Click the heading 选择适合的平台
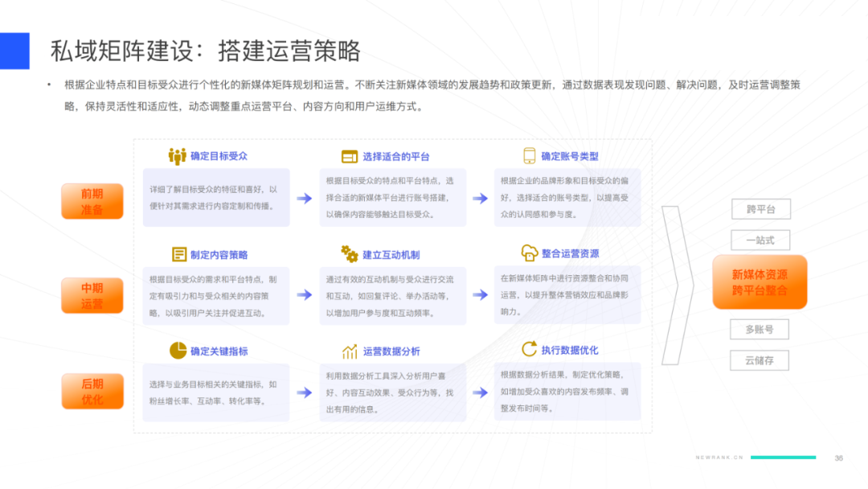 click(395, 157)
